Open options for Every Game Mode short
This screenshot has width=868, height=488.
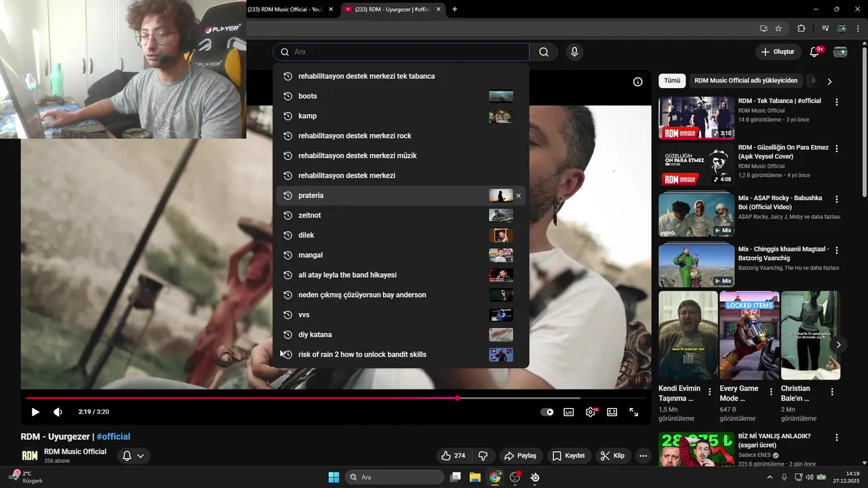771,392
